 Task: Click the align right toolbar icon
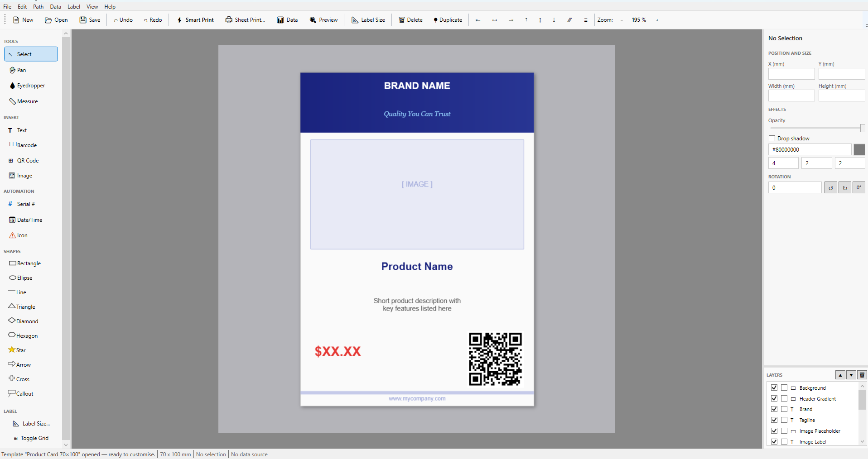point(511,20)
